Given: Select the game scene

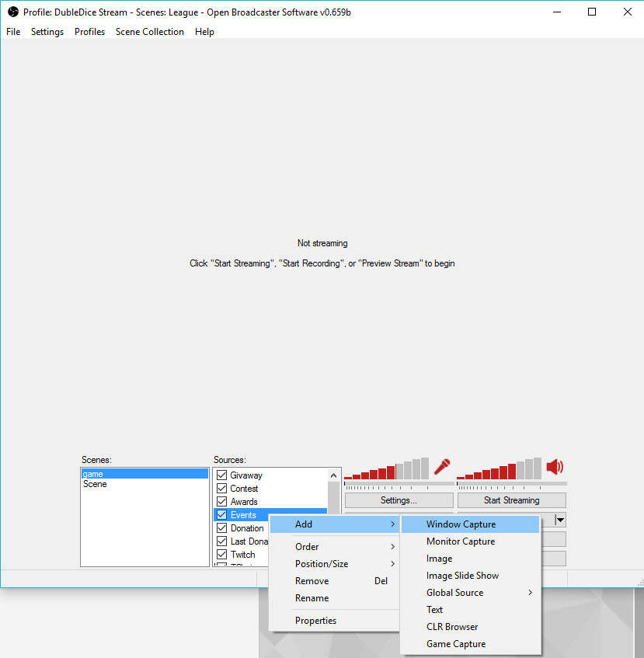Looking at the screenshot, I should pyautogui.click(x=144, y=474).
